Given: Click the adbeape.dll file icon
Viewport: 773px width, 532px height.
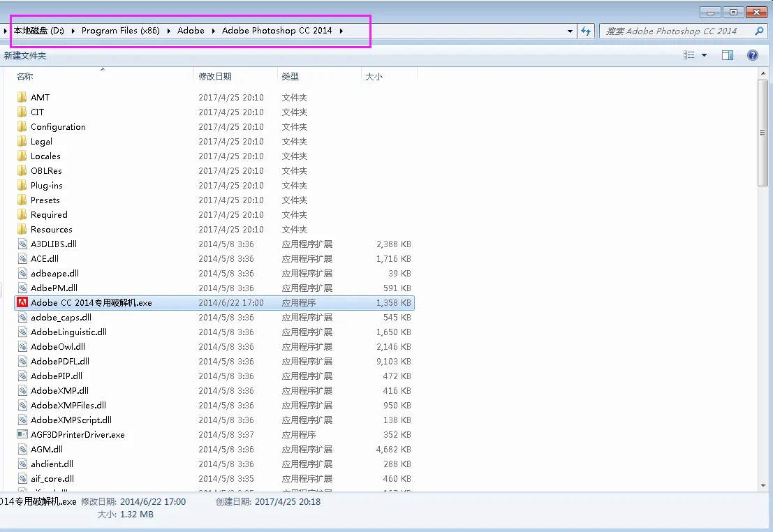Looking at the screenshot, I should click(x=22, y=273).
